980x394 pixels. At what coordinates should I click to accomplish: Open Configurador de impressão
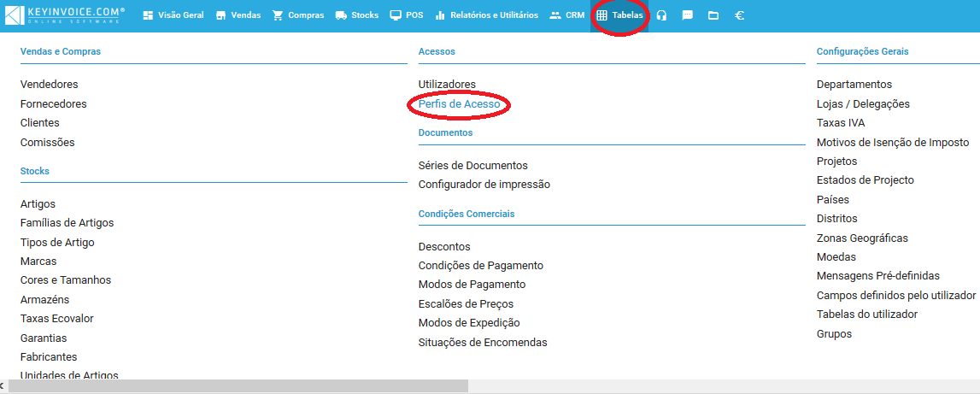484,185
